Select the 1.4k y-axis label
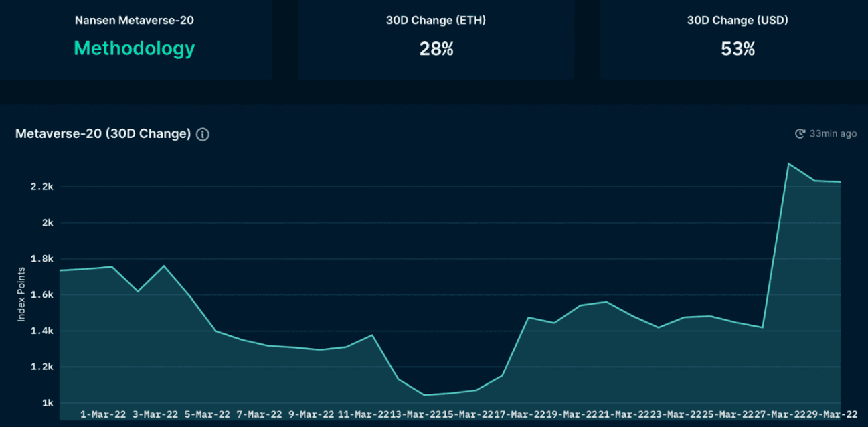The height and width of the screenshot is (427, 868). click(41, 331)
